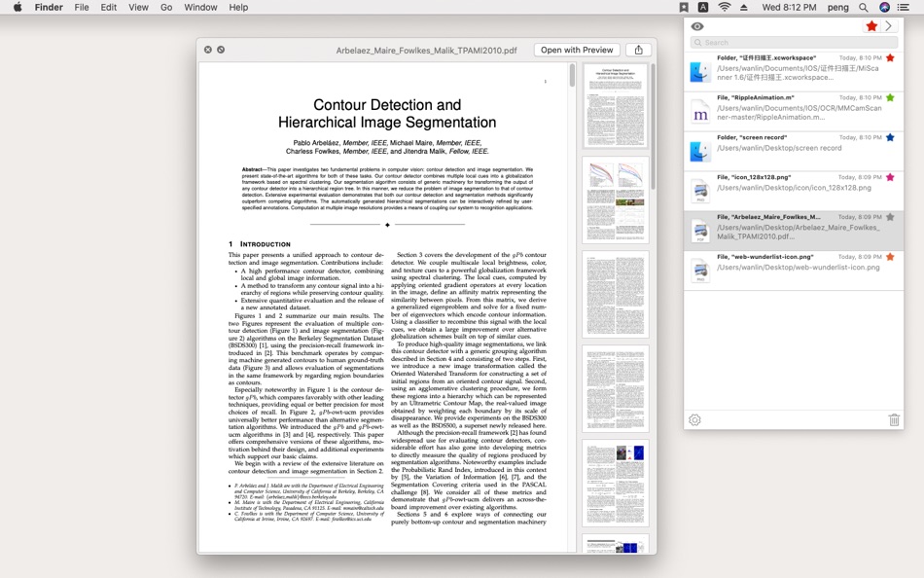
Task: Select the first page thumbnail
Action: (x=616, y=106)
